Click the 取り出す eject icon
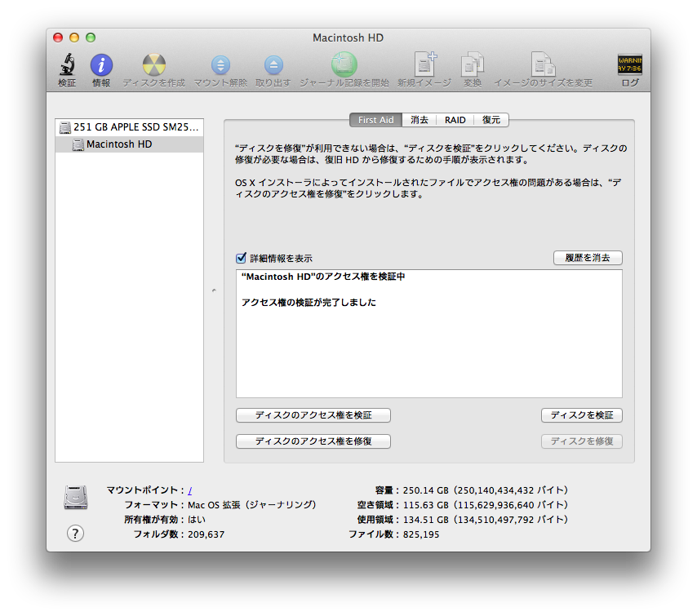This screenshot has height=616, width=697. click(x=273, y=65)
